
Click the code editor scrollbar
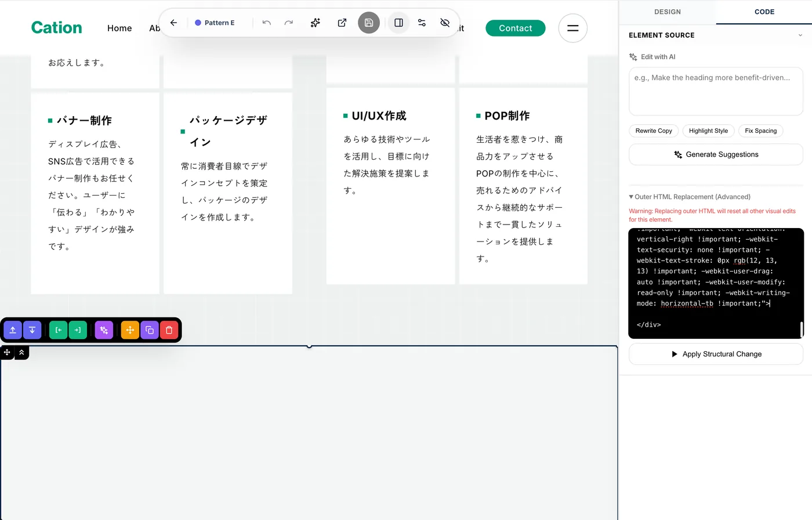coord(802,329)
